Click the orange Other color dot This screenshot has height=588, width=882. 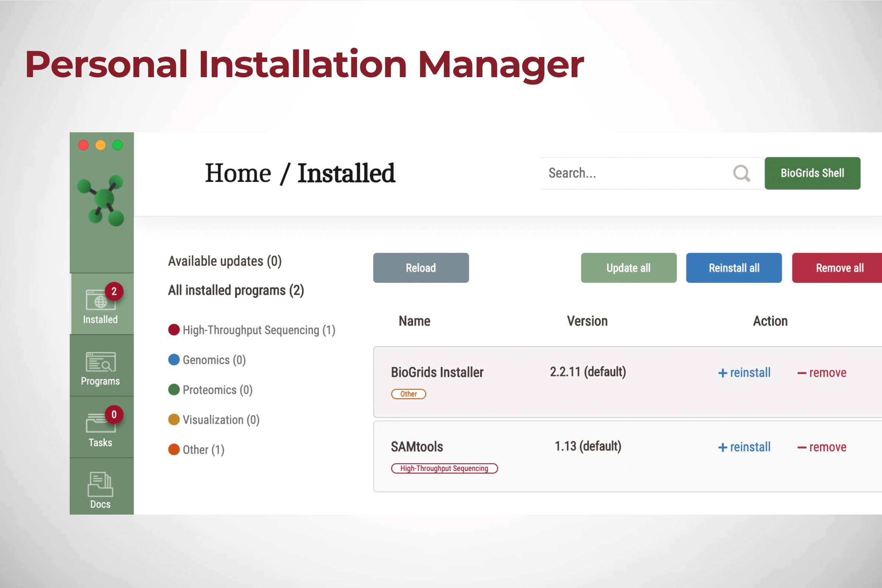coord(174,449)
